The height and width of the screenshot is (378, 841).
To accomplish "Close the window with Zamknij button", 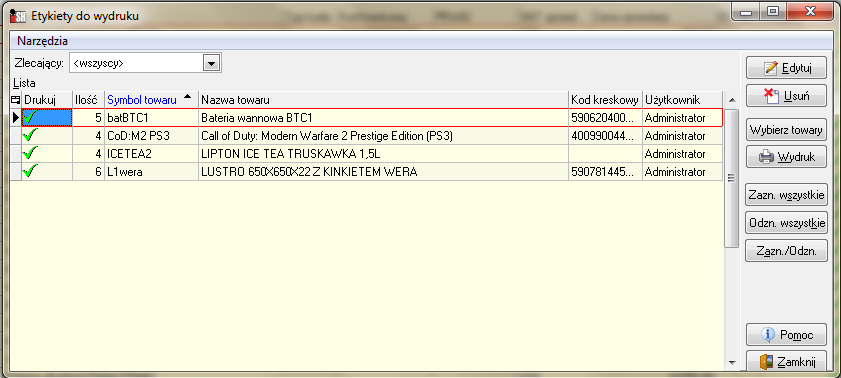I will pyautogui.click(x=786, y=361).
